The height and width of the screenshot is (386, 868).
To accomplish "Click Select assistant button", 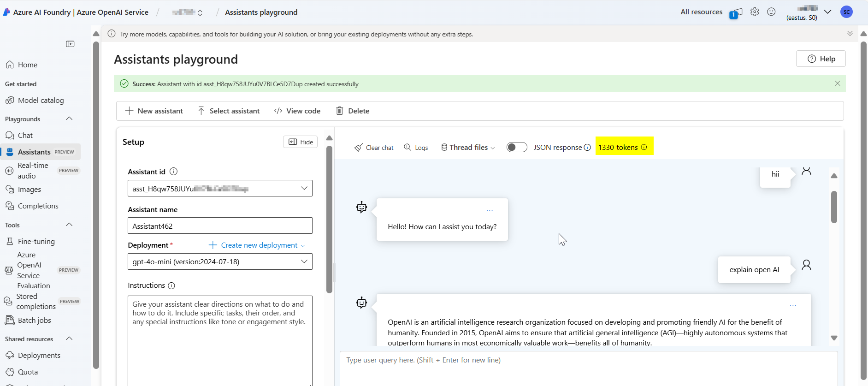I will click(x=229, y=111).
